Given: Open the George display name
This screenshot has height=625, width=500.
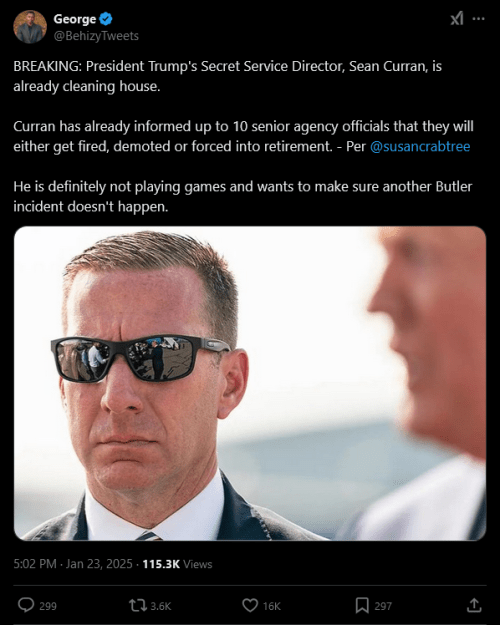Looking at the screenshot, I should (75, 19).
